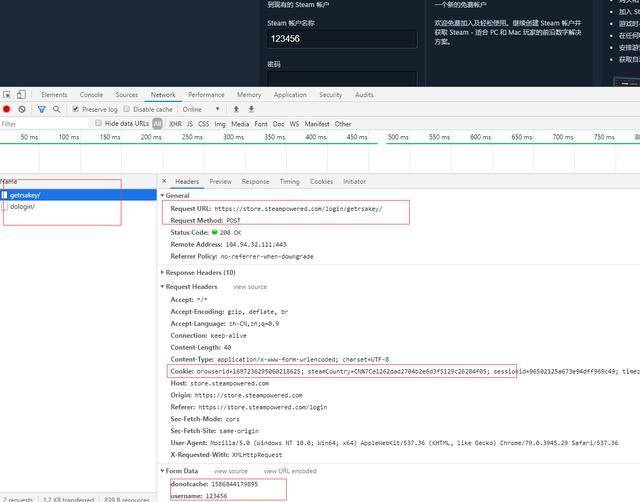Screen dimensions: 640x502
Task: Filter requests by Manifest type
Action: (x=317, y=124)
